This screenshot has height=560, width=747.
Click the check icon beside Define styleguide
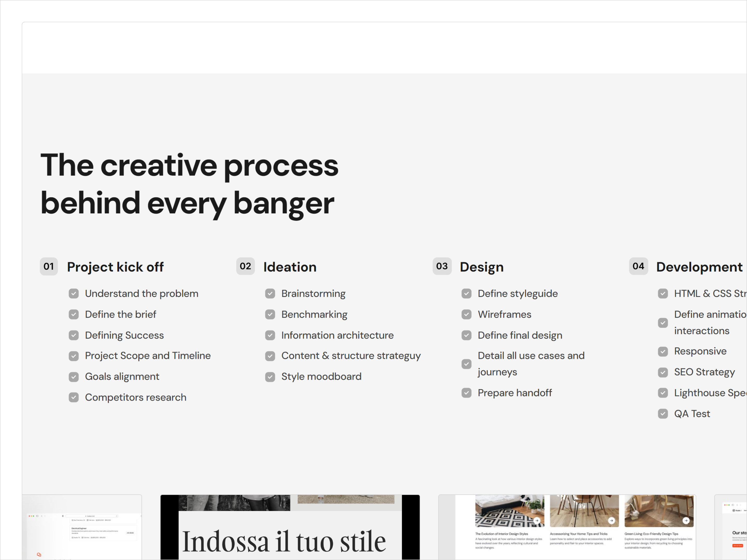coord(466,294)
